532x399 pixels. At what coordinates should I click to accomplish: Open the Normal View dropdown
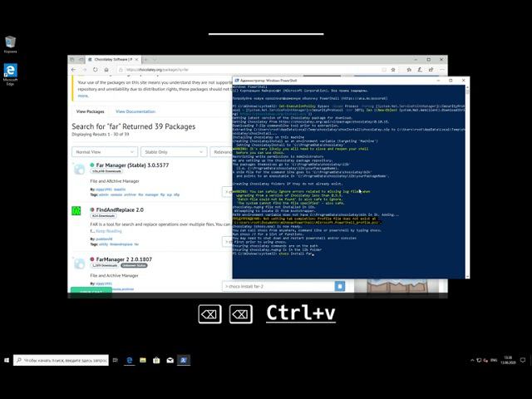click(x=105, y=151)
